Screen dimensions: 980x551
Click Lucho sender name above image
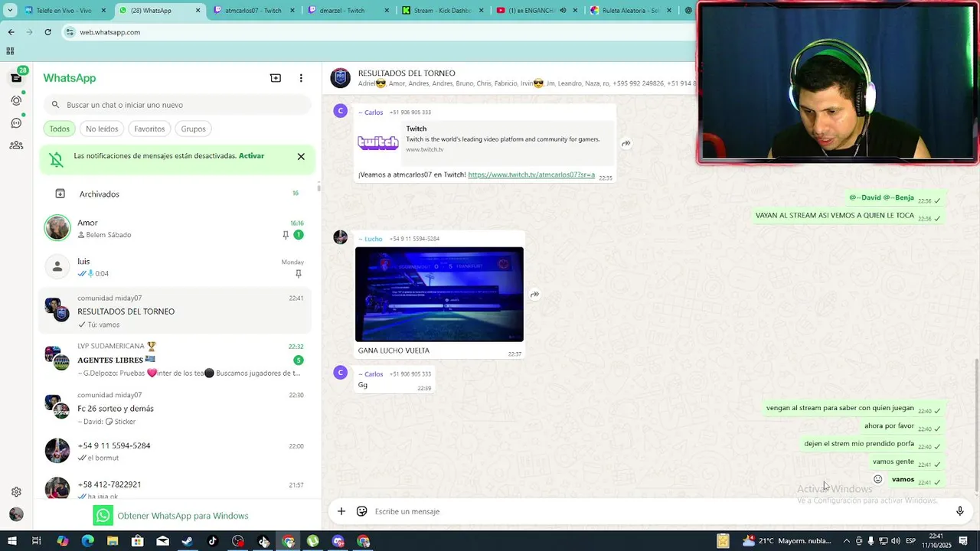[371, 239]
